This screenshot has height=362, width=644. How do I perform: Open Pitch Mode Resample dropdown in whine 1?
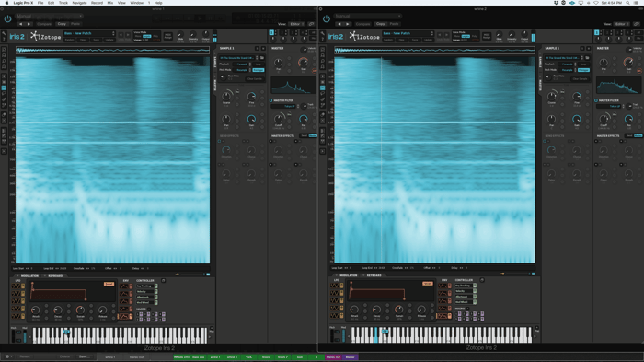click(x=243, y=70)
